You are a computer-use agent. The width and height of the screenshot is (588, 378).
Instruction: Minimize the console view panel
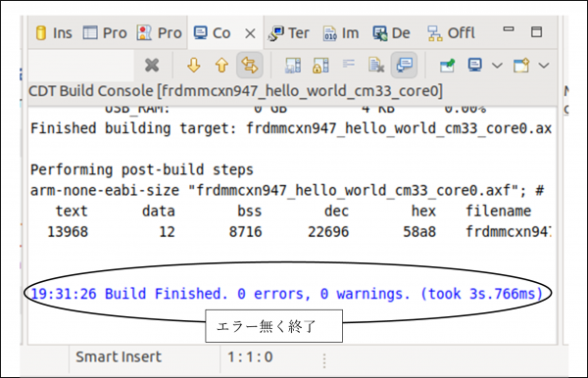tap(508, 28)
